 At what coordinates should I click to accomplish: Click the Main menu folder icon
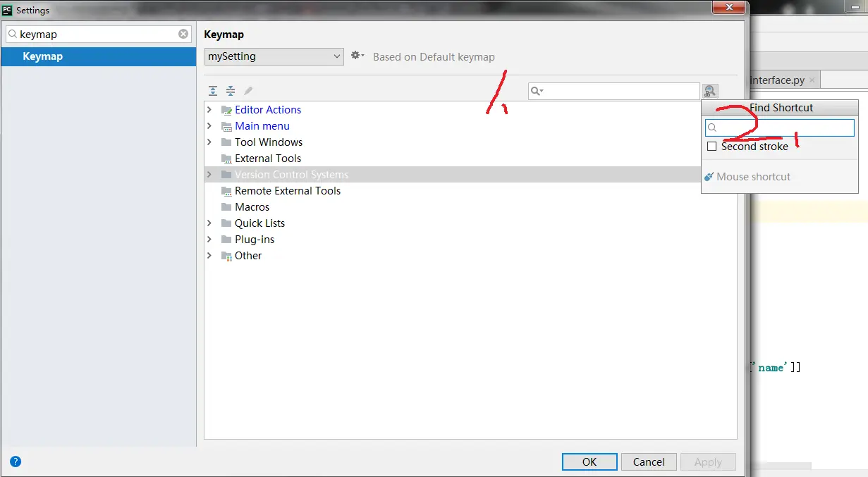(226, 126)
